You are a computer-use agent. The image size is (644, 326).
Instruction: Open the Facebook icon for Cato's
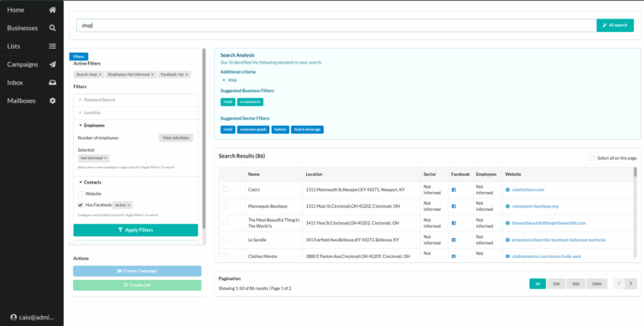tap(454, 189)
